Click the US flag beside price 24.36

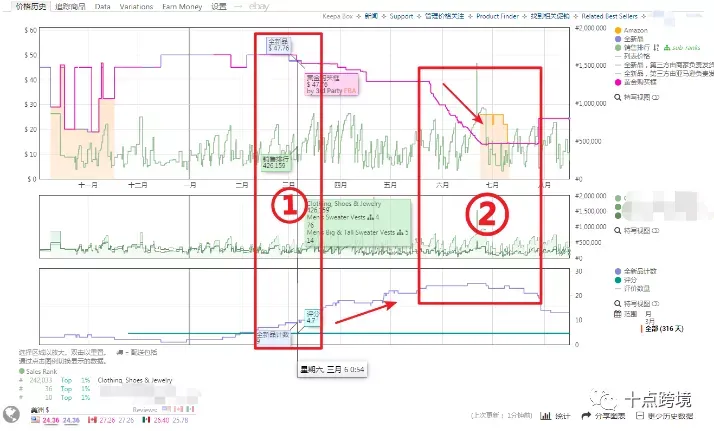tap(36, 420)
